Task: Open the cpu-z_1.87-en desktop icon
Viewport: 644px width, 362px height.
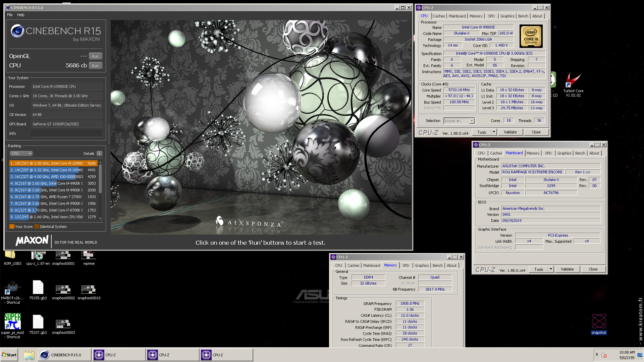Action: coord(38,258)
